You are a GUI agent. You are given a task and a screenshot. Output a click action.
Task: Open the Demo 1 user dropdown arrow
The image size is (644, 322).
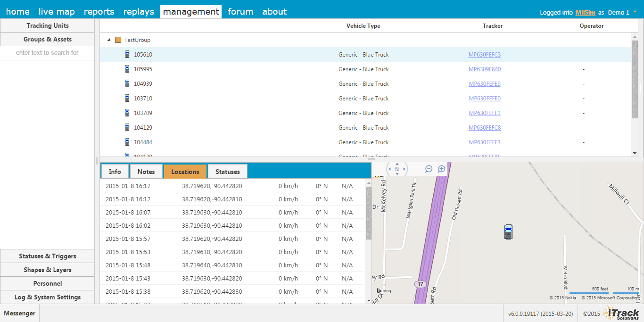point(635,12)
